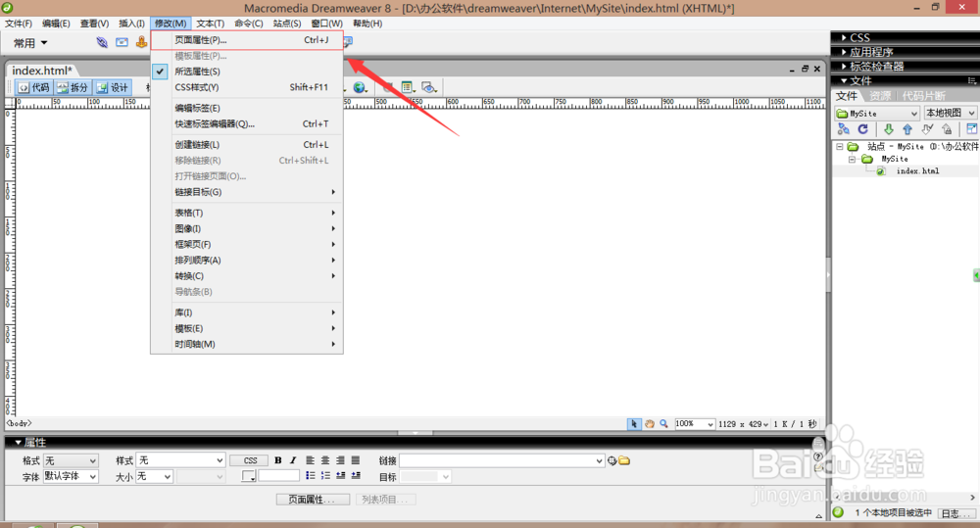980x528 pixels.
Task: Open the text color swatch picker
Action: [249, 476]
